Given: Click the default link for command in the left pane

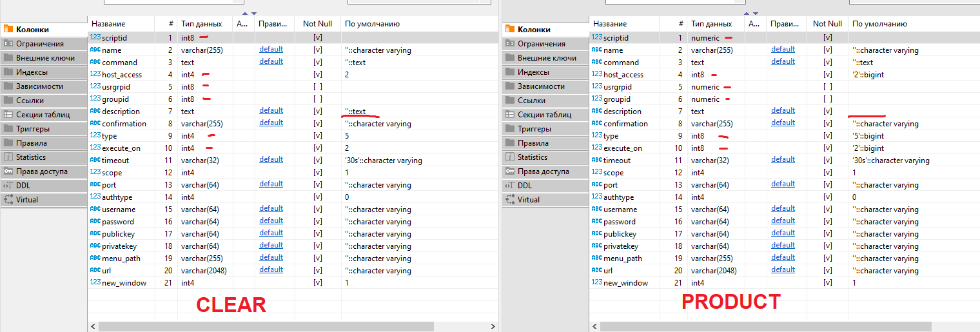Looking at the screenshot, I should click(271, 62).
